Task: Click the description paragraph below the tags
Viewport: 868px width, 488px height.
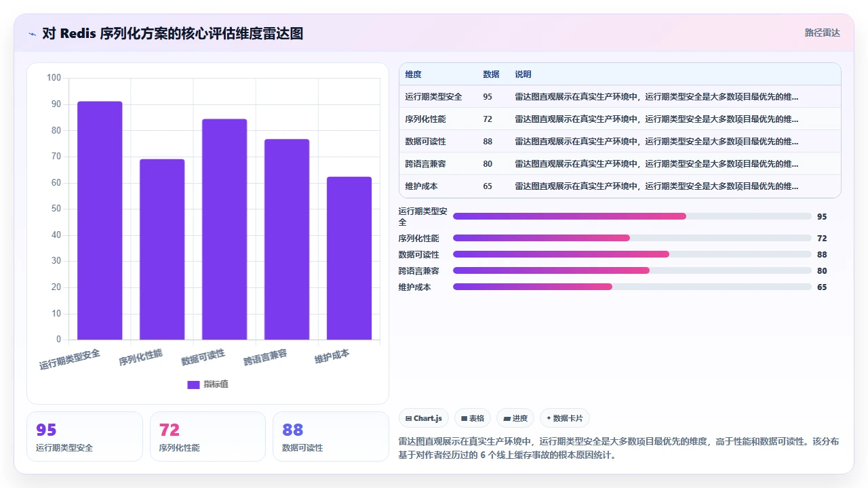Action: pyautogui.click(x=618, y=448)
